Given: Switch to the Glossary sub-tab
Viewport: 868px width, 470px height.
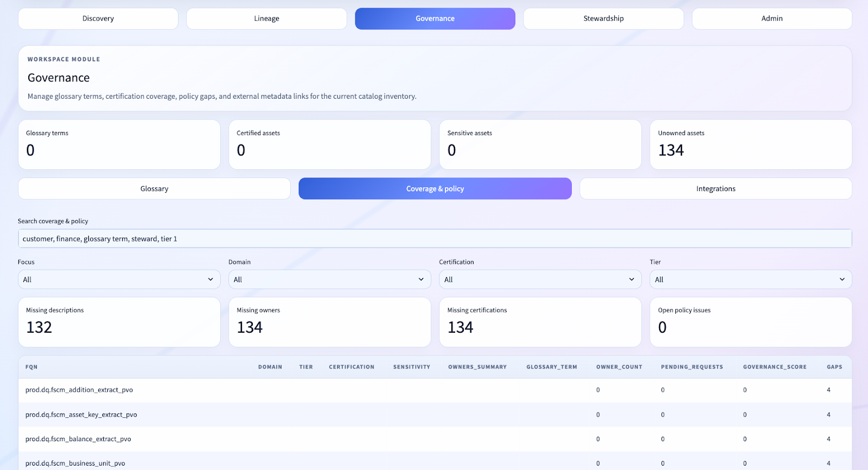Looking at the screenshot, I should point(154,189).
